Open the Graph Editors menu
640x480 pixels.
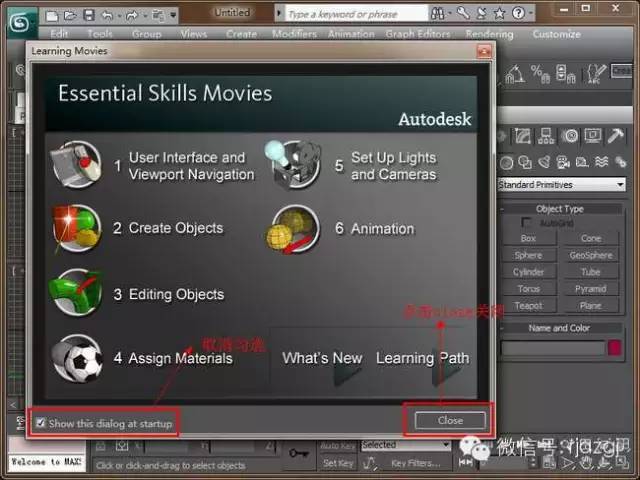tap(419, 34)
